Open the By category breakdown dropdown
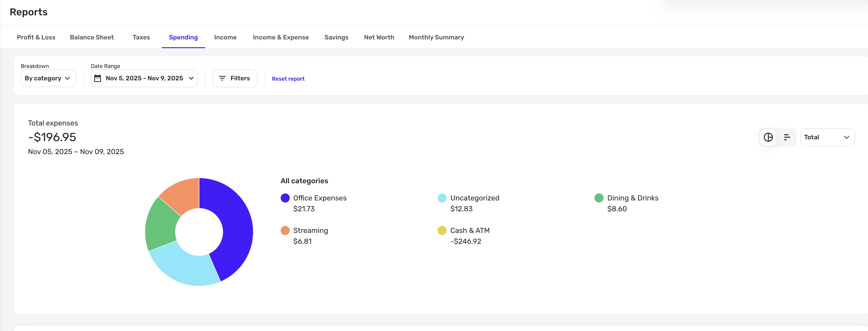 click(x=48, y=78)
